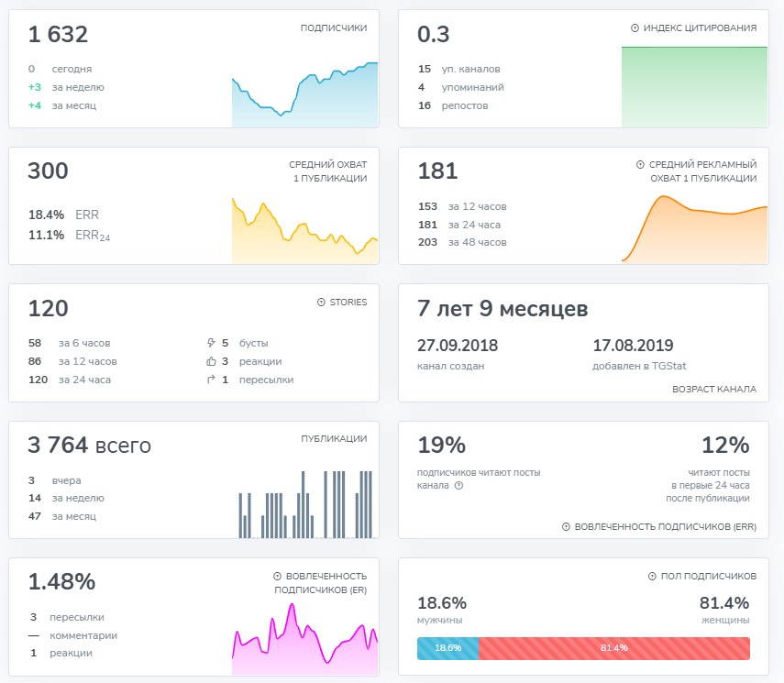Click the blue subscribers growth chart

pyautogui.click(x=305, y=94)
